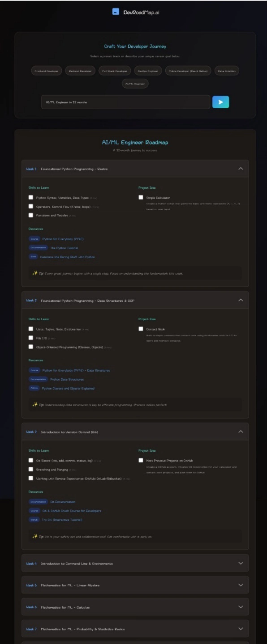Open the Git Documentation resource link

[63, 502]
